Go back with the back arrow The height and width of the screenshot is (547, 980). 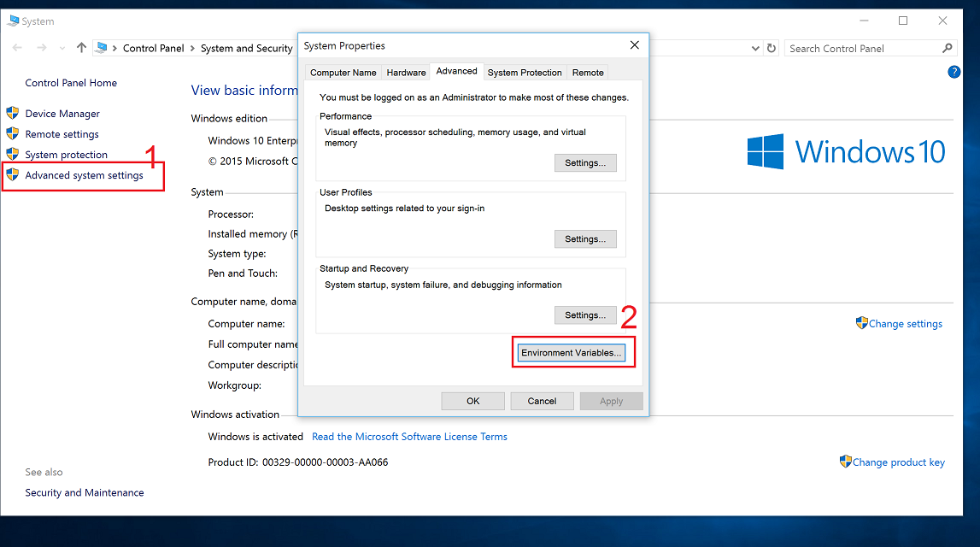tap(17, 48)
